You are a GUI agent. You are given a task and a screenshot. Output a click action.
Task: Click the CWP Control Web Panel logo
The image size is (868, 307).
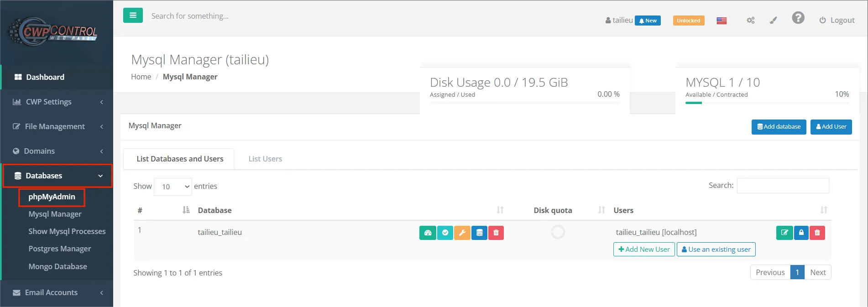click(53, 31)
